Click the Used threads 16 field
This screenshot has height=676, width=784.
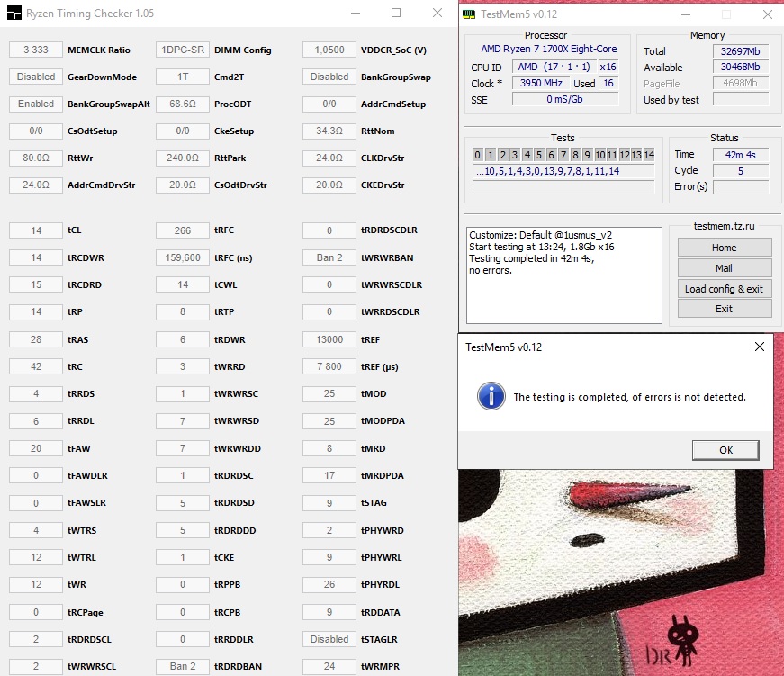coord(608,83)
